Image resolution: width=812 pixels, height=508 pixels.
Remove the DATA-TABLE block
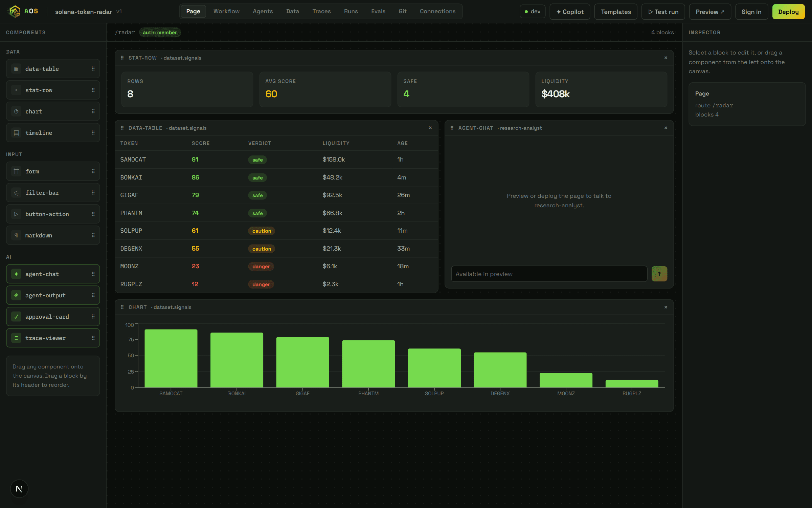tap(430, 128)
